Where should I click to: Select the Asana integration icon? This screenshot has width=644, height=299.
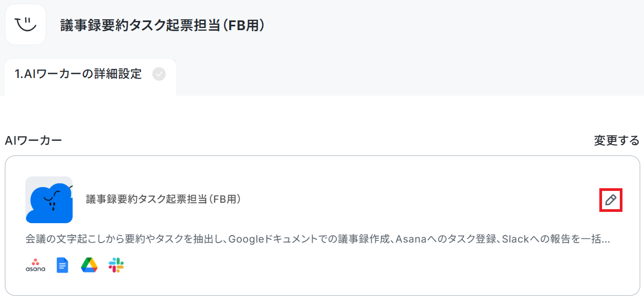pos(36,266)
